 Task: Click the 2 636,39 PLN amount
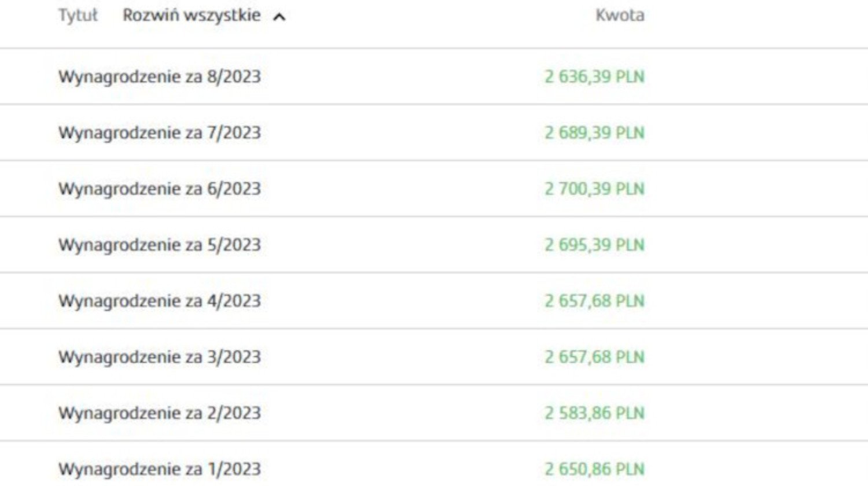click(594, 77)
